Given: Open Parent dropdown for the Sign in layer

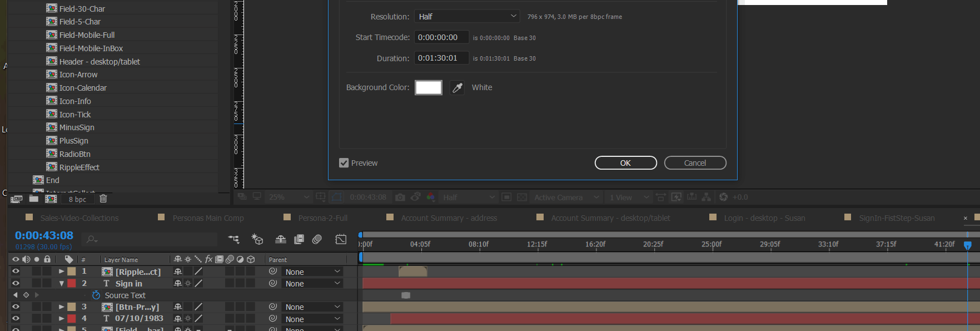Looking at the screenshot, I should click(312, 284).
